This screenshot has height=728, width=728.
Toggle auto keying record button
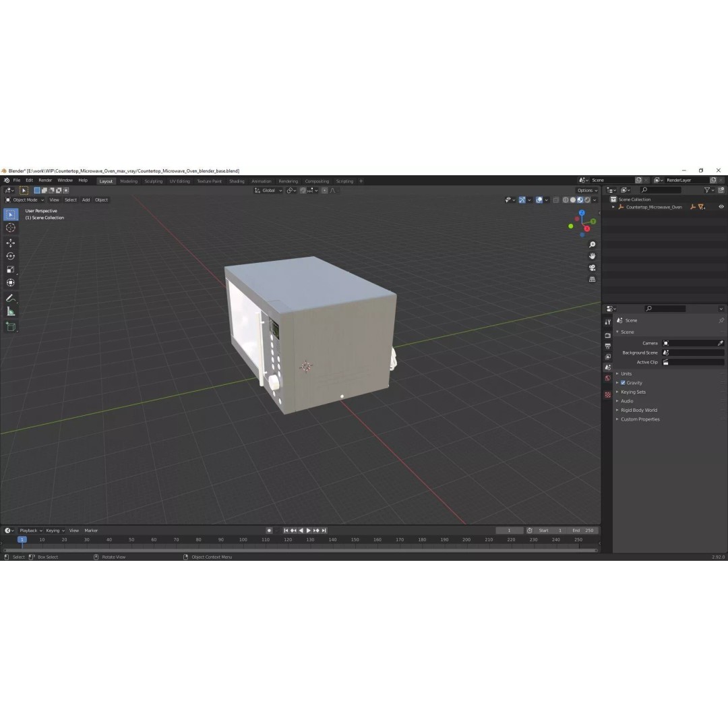coord(269,530)
